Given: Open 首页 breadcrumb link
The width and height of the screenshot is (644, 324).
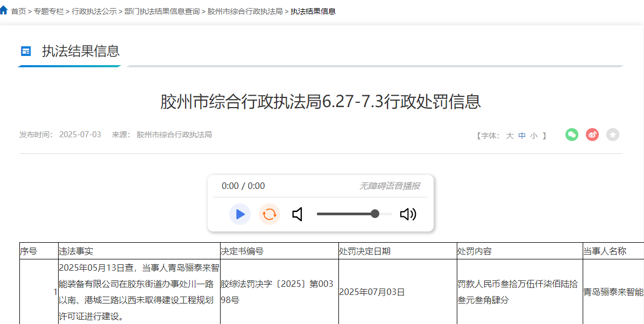Looking at the screenshot, I should coord(18,11).
